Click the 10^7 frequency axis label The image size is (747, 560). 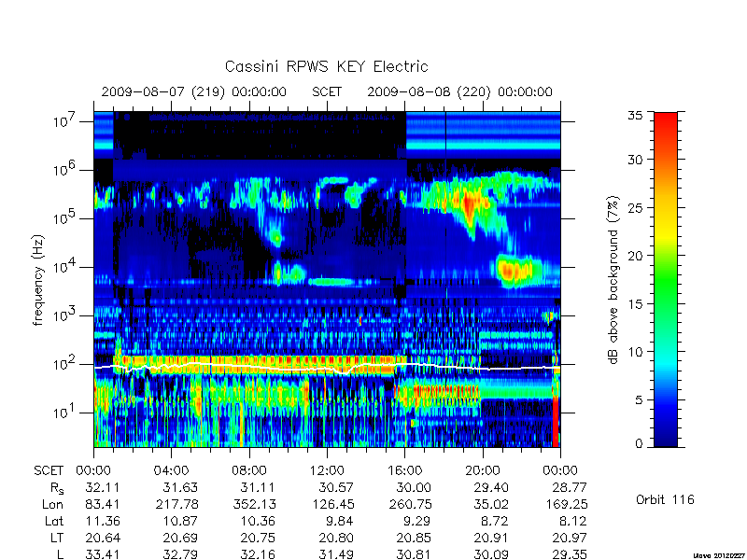63,121
